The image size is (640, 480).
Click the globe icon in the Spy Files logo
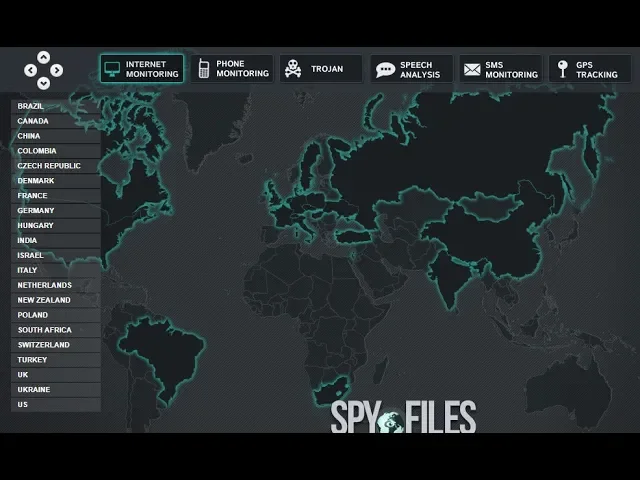(x=391, y=422)
